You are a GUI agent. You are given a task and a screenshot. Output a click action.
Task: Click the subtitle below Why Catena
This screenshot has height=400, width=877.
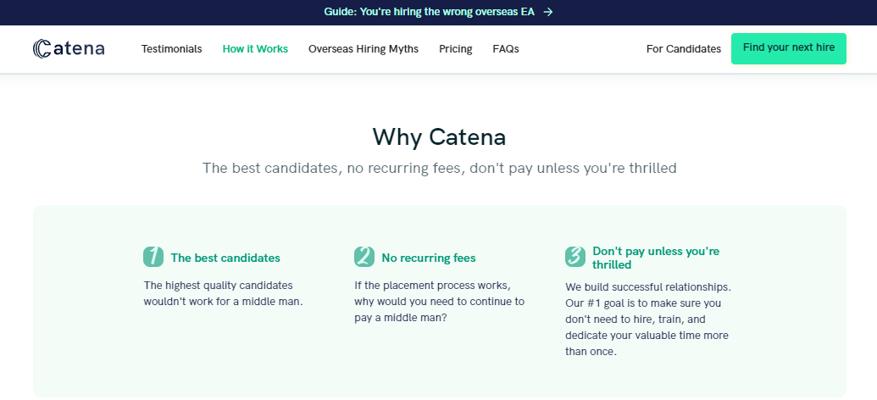pos(439,168)
